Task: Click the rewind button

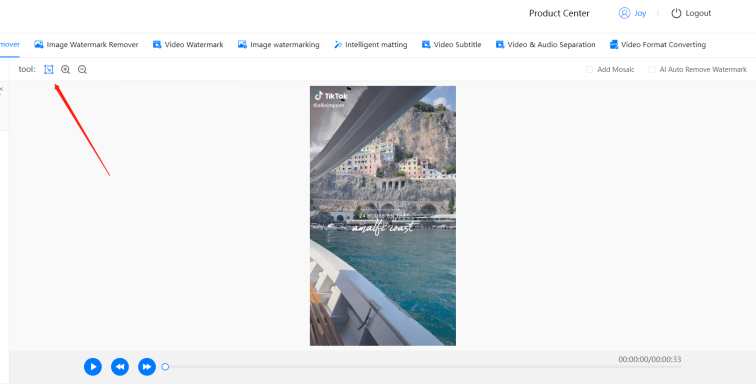Action: [120, 367]
